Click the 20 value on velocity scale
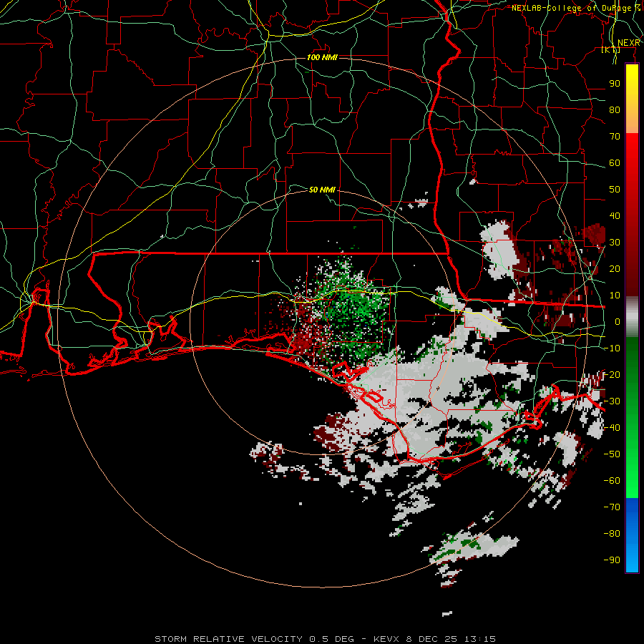 point(615,268)
